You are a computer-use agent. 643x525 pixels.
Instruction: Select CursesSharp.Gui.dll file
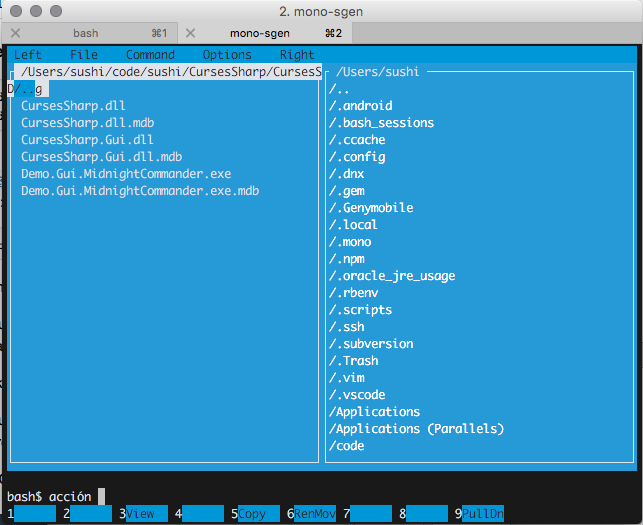87,140
